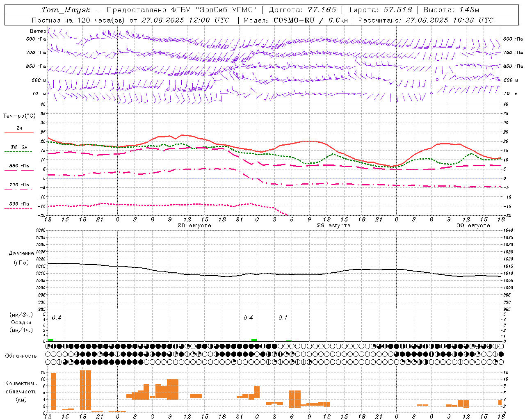The height and width of the screenshot is (420, 525).
Task: Click the 'Облачность' cloud cover label
Action: 21,356
